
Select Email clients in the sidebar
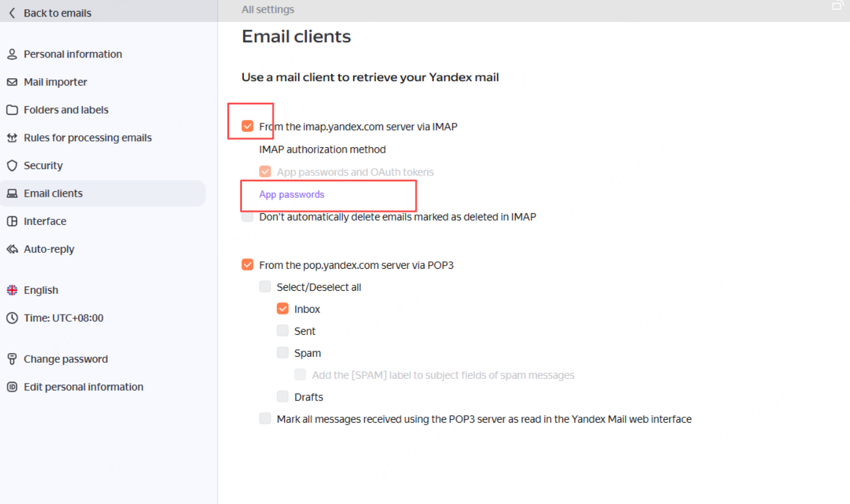103,194
